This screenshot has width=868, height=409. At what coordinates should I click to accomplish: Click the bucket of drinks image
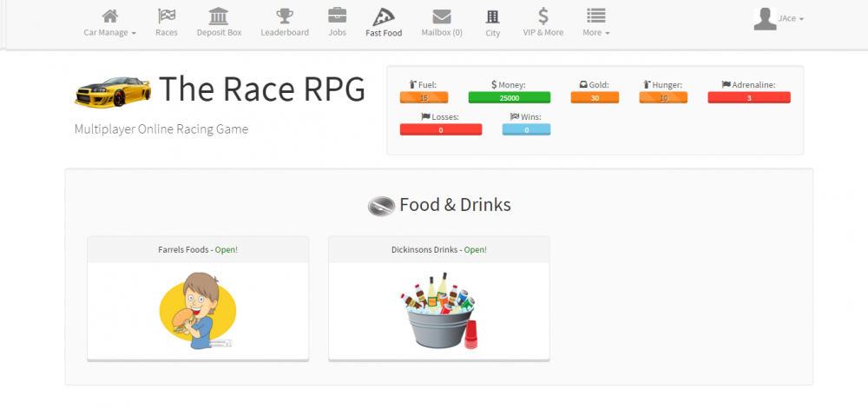coord(438,310)
